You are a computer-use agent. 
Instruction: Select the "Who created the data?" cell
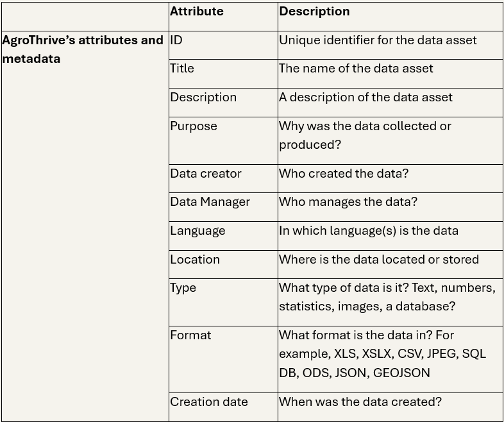click(344, 174)
